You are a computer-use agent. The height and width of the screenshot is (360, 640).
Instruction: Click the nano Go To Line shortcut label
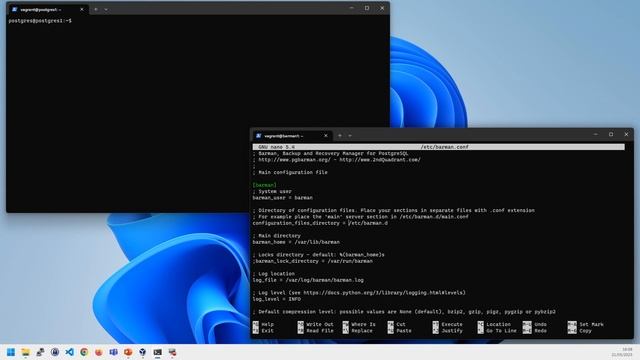coord(501,331)
